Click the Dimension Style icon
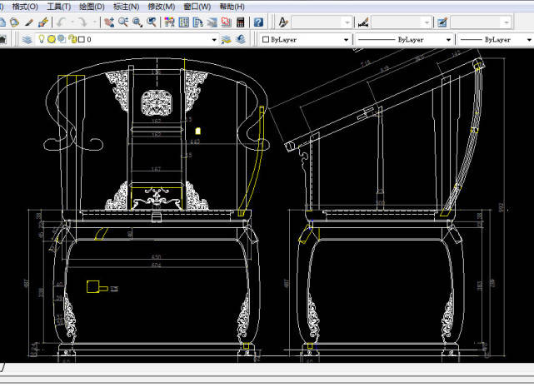 (x=363, y=22)
